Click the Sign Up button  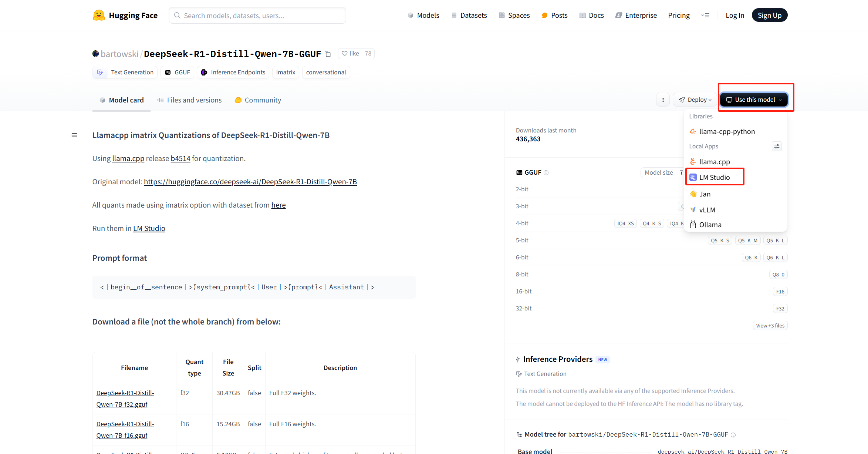pyautogui.click(x=770, y=15)
